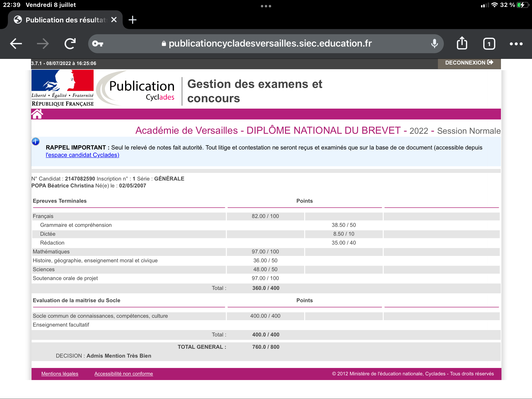Click the Publication Cyclades logo
Viewport: 532px width, 399px height.
pos(138,89)
